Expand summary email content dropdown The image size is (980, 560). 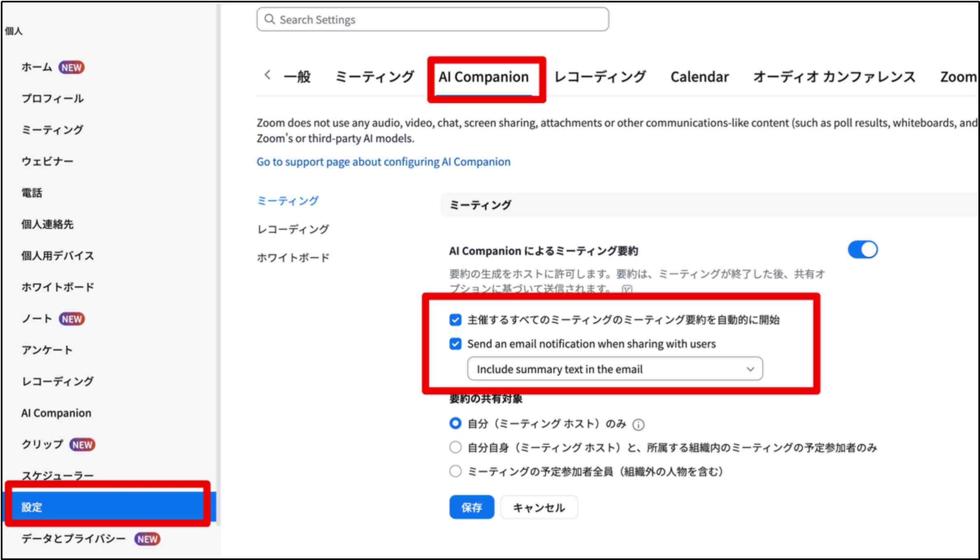749,369
